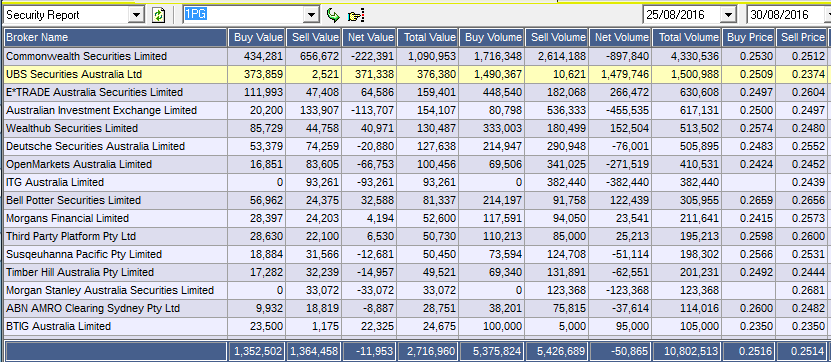Select Commonwealth Securities Limited row
The width and height of the screenshot is (831, 362).
pyautogui.click(x=416, y=56)
